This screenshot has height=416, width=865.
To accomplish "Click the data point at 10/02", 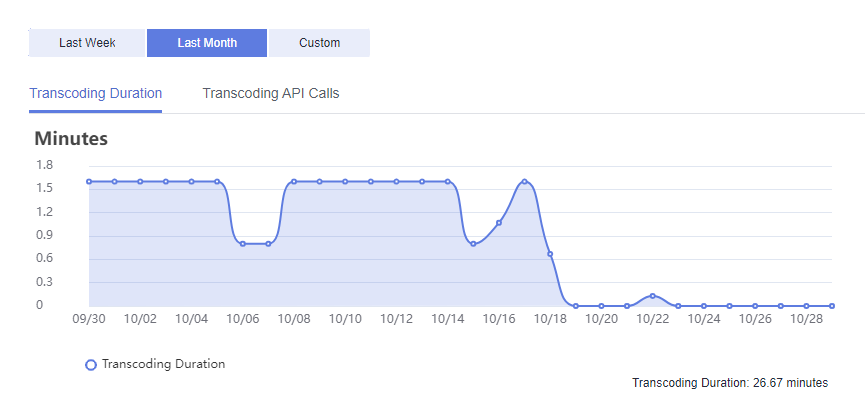I will tap(140, 182).
